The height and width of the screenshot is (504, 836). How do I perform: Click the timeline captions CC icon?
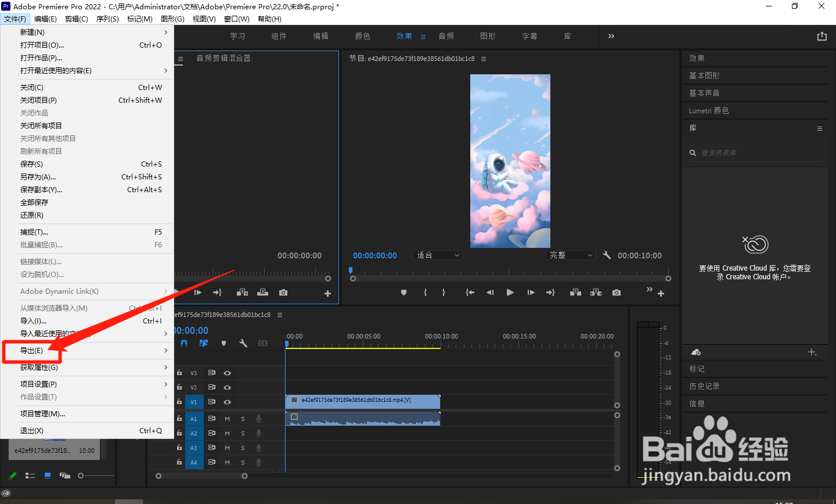click(263, 343)
